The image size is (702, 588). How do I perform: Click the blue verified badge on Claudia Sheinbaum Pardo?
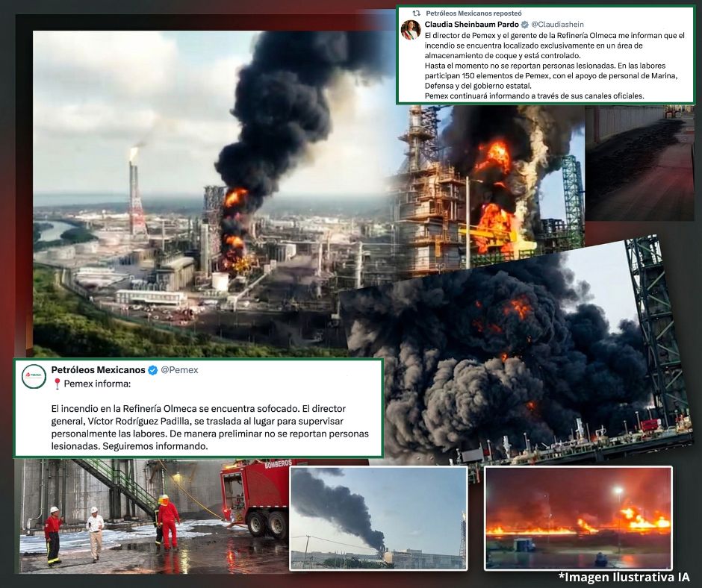[x=524, y=25]
